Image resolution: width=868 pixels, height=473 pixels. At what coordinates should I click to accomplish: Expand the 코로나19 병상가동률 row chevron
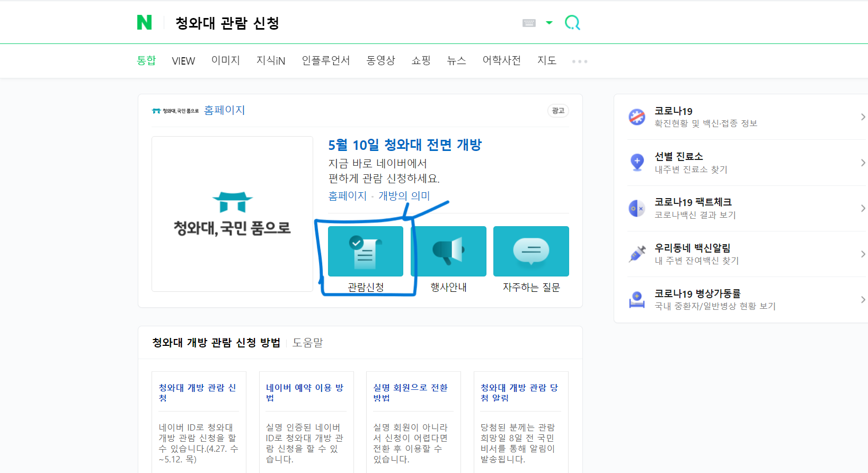pos(863,300)
